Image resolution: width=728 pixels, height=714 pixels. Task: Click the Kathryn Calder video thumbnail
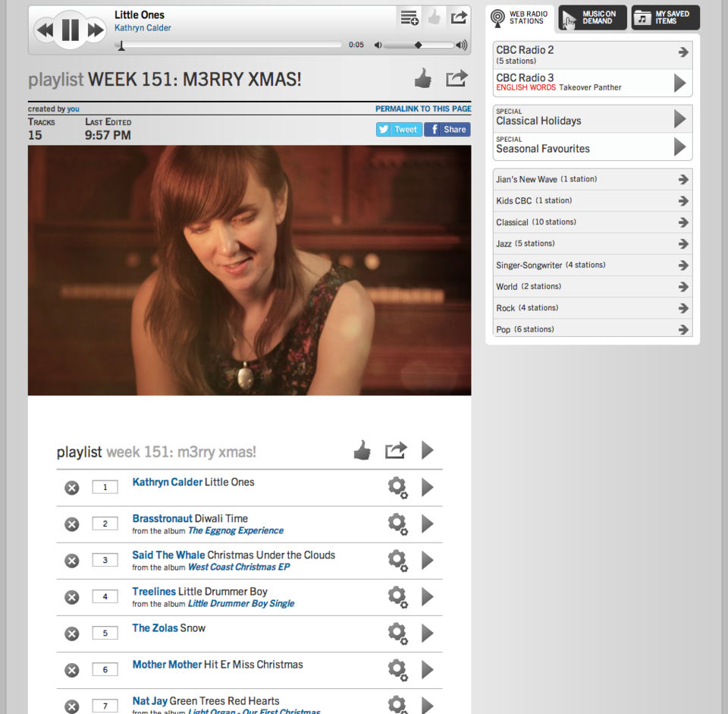[249, 270]
